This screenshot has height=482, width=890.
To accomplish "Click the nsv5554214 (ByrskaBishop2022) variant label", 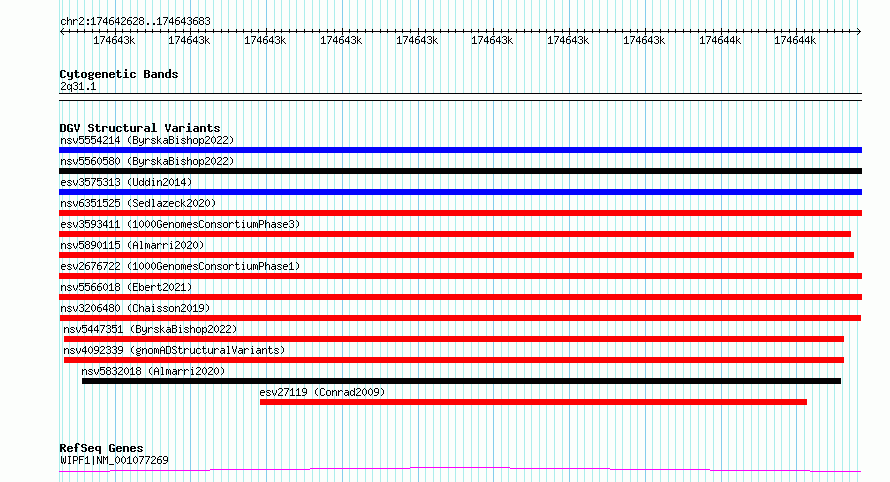I will tap(147, 140).
